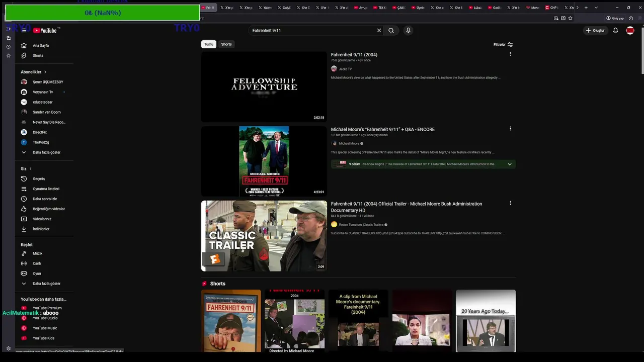Open the Filtreler filter options

pos(503,44)
